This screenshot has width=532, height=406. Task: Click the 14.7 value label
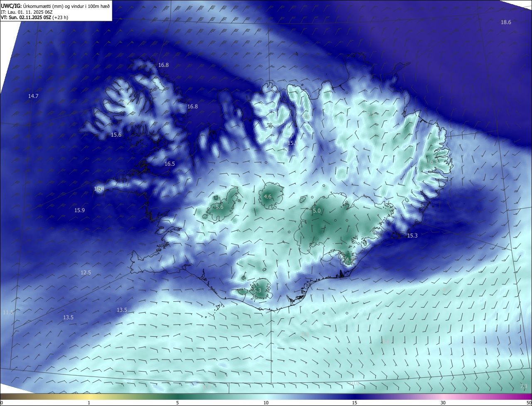[33, 96]
